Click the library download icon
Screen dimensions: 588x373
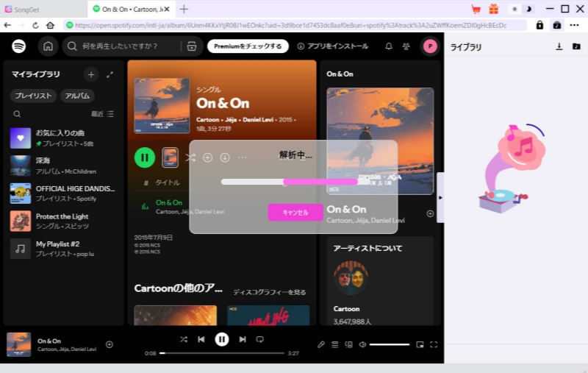coord(559,46)
